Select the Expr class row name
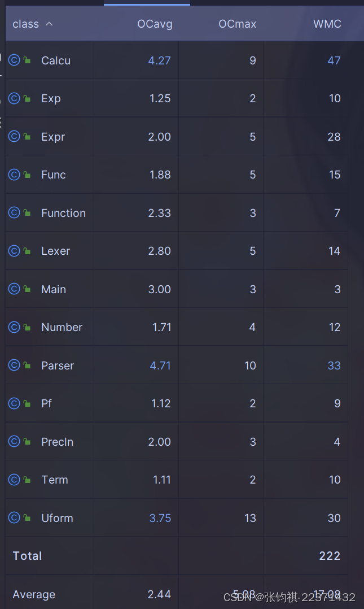This screenshot has width=364, height=609. click(53, 137)
